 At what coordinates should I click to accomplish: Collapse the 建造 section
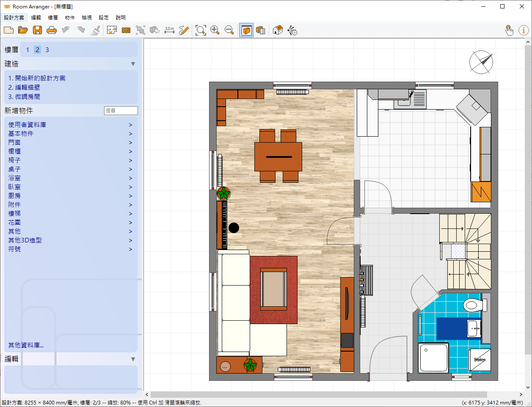(133, 64)
